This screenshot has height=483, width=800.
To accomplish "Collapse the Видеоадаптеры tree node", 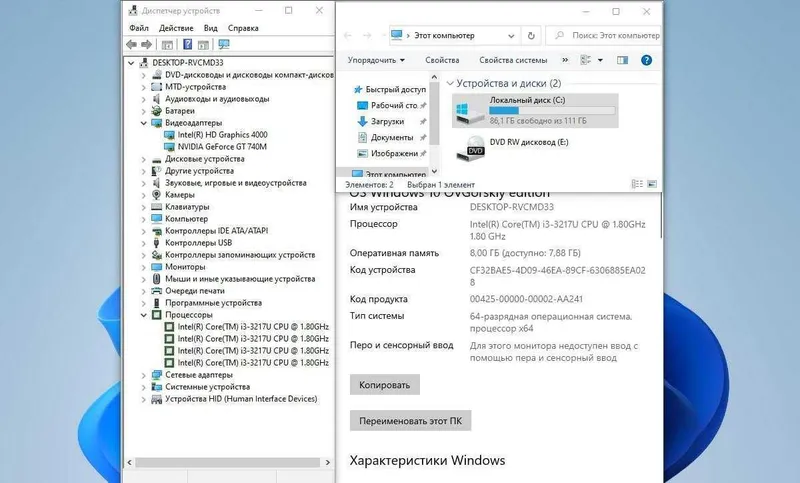I will coord(144,123).
